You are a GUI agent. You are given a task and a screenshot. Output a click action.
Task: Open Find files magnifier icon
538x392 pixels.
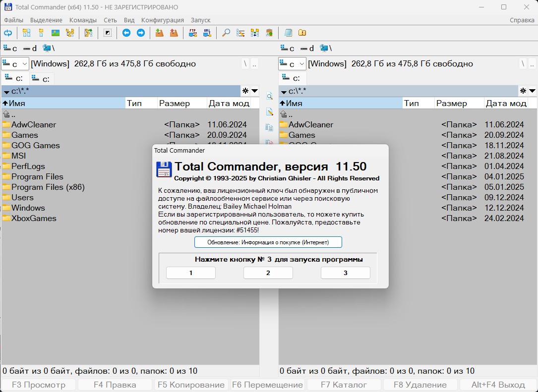click(226, 33)
